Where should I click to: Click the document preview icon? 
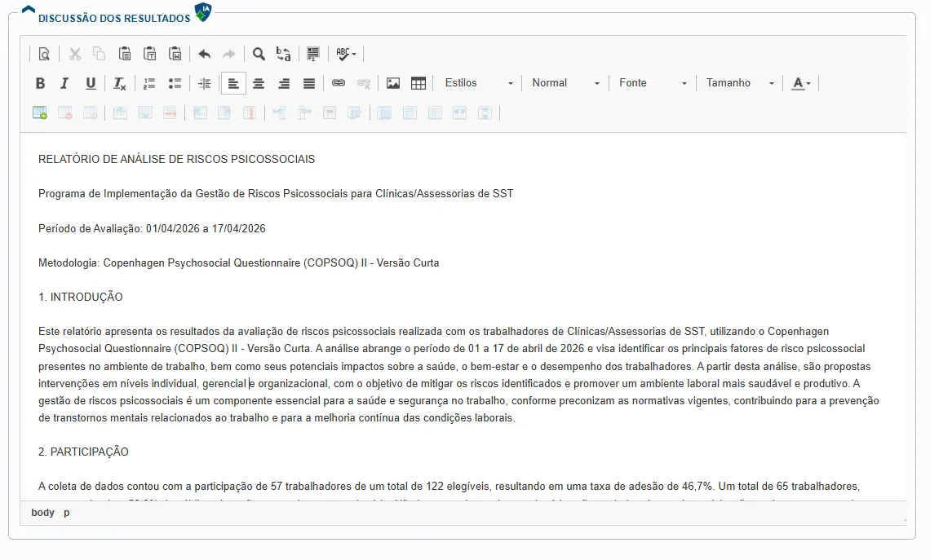pos(44,54)
